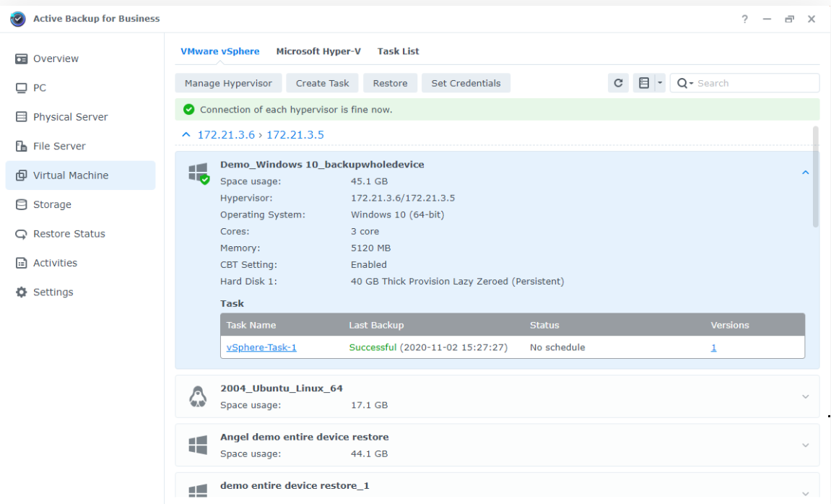This screenshot has width=831, height=504.
Task: Select the Demo_Windows 10_backupwholedevice title
Action: coord(322,165)
